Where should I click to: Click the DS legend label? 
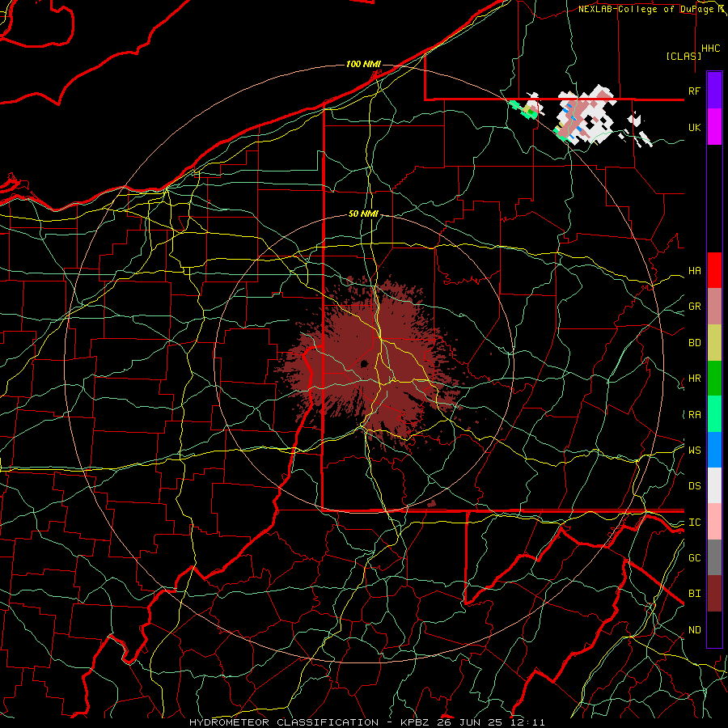694,486
